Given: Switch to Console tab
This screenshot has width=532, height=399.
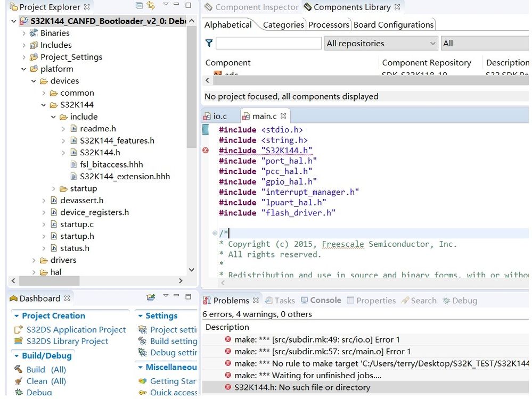Looking at the screenshot, I should (321, 301).
